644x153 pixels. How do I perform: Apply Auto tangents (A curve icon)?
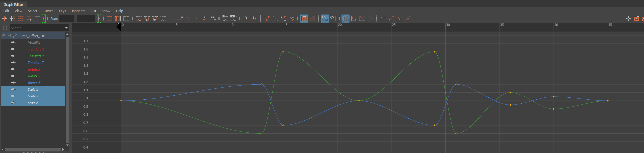point(138,19)
